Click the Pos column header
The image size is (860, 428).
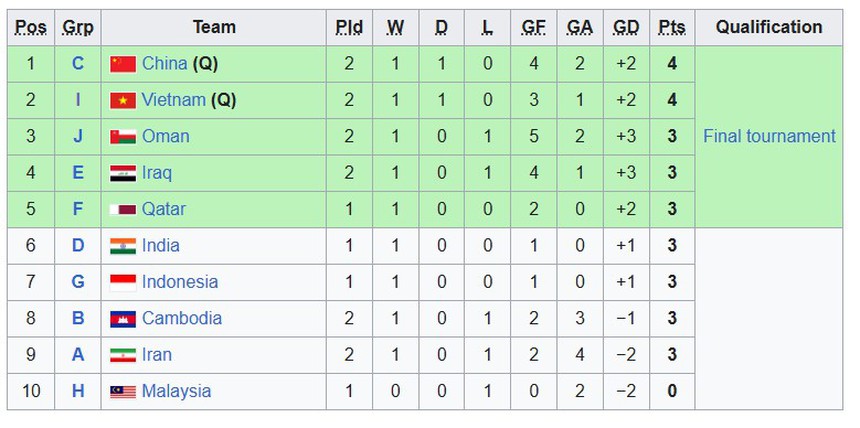tap(31, 27)
